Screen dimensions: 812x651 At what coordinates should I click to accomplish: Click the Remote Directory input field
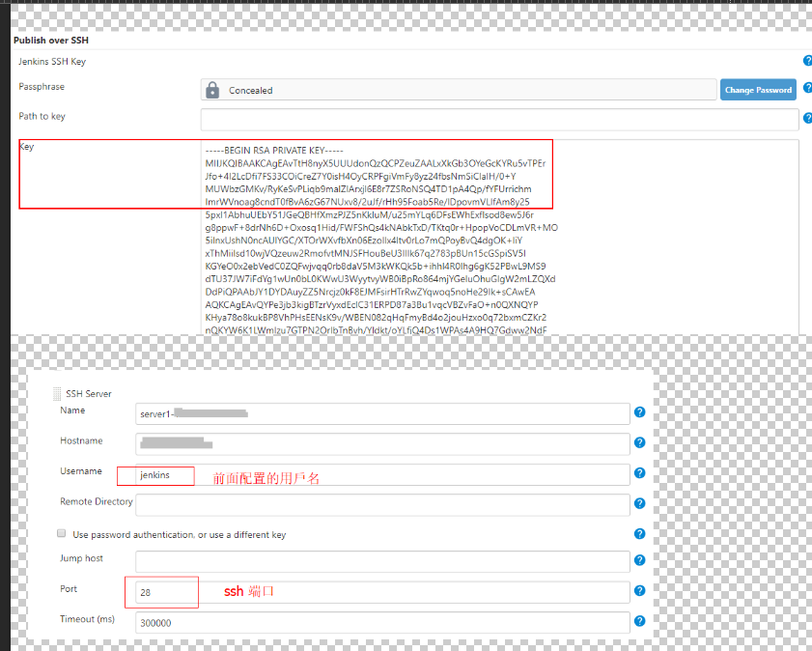coord(382,505)
